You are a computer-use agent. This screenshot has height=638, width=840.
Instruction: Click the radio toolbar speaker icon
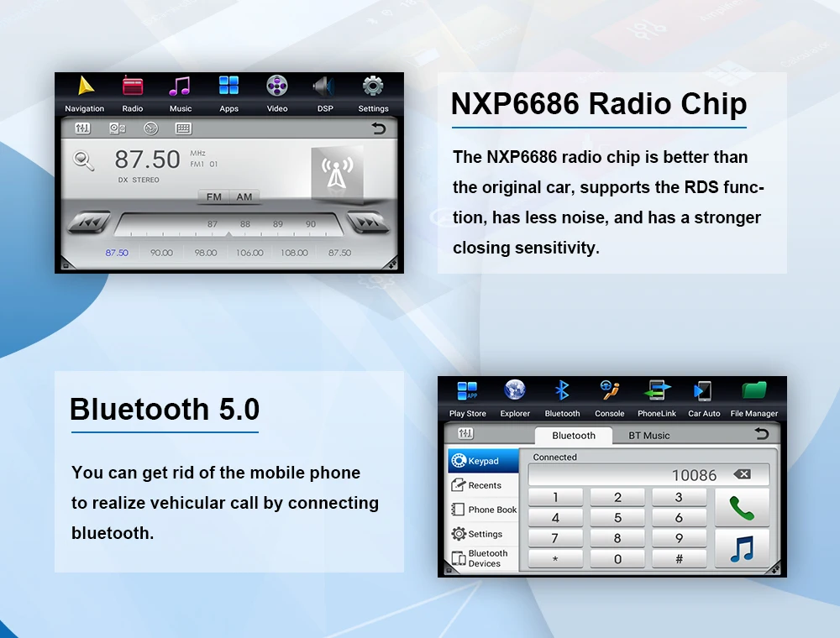pyautogui.click(x=118, y=128)
